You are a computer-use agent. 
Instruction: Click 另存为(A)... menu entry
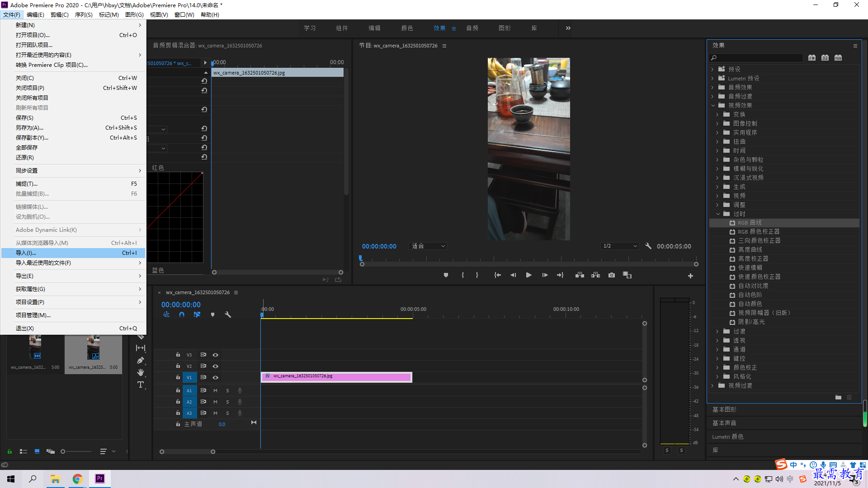74,128
